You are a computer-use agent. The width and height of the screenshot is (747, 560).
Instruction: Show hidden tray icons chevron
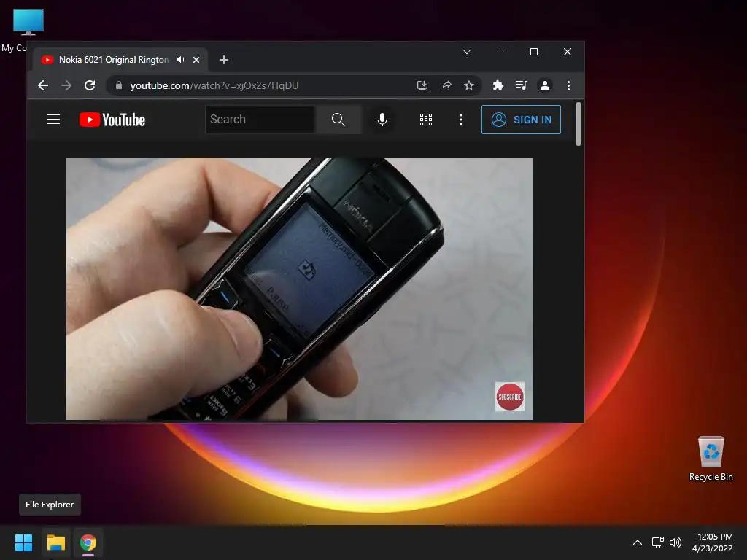[x=638, y=542]
